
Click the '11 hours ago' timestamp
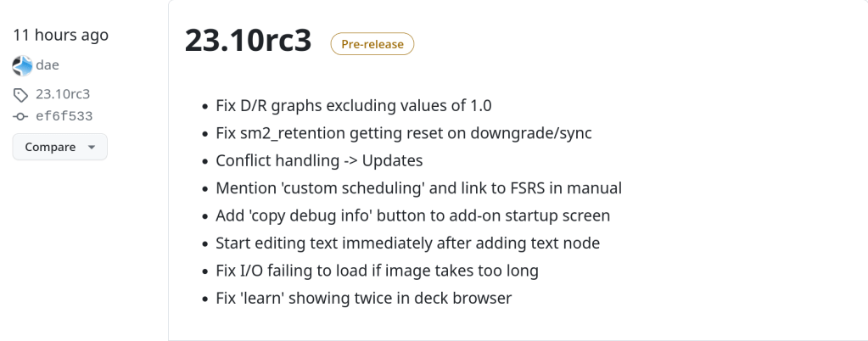[x=60, y=35]
